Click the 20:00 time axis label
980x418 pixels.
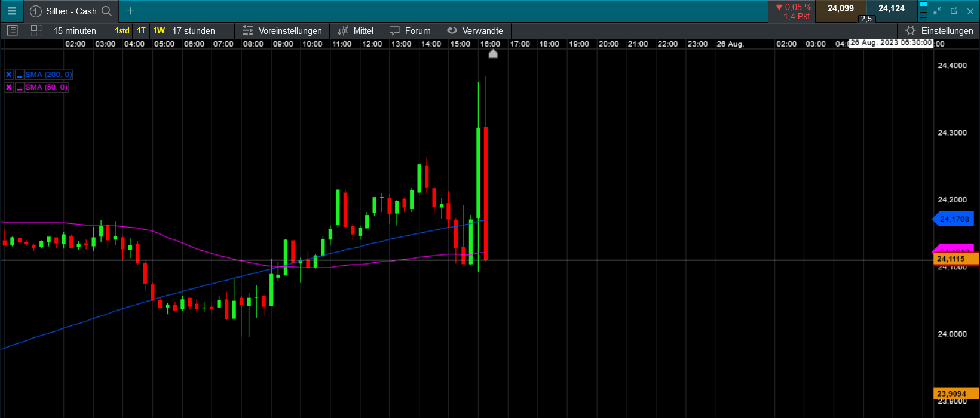click(608, 44)
